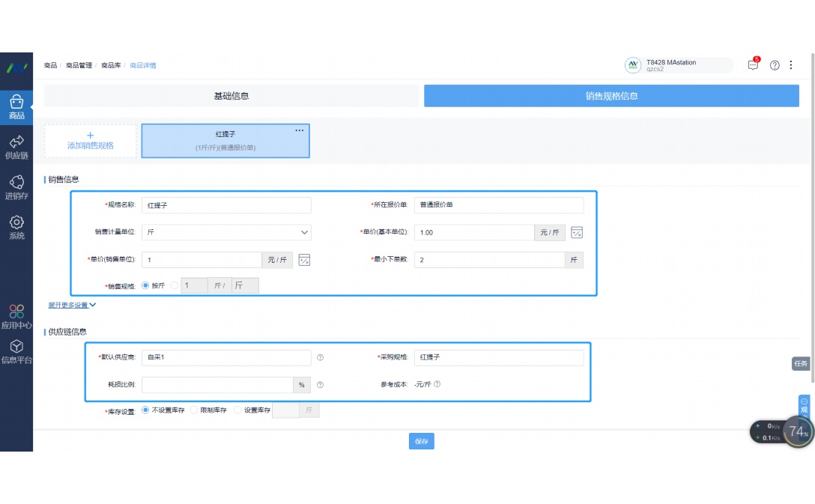The width and height of the screenshot is (815, 504).
Task: Open the 应用中心 app center
Action: [x=16, y=314]
